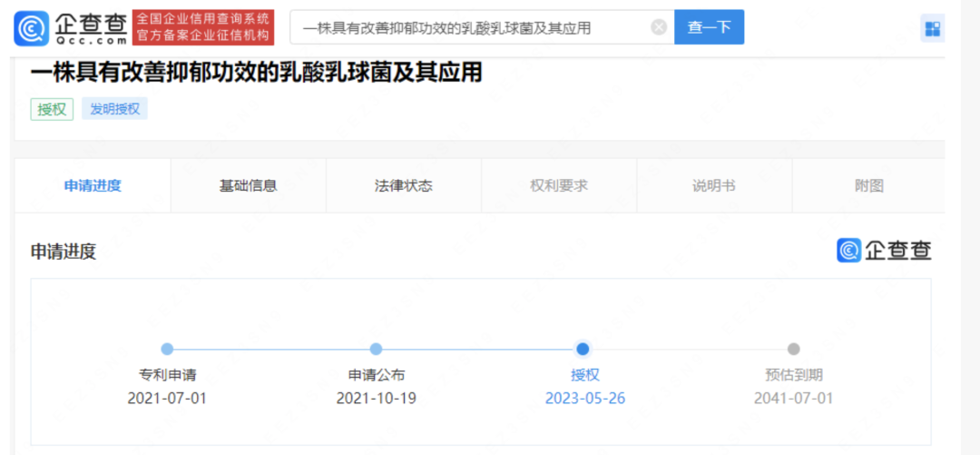Click the blue 授权 step label
The width and height of the screenshot is (980, 455).
point(585,375)
